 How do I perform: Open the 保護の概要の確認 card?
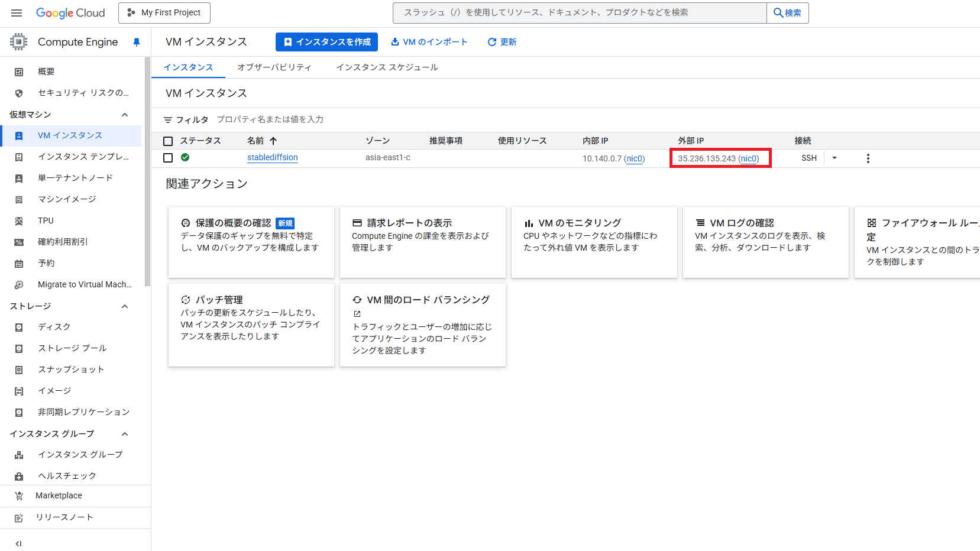point(251,242)
